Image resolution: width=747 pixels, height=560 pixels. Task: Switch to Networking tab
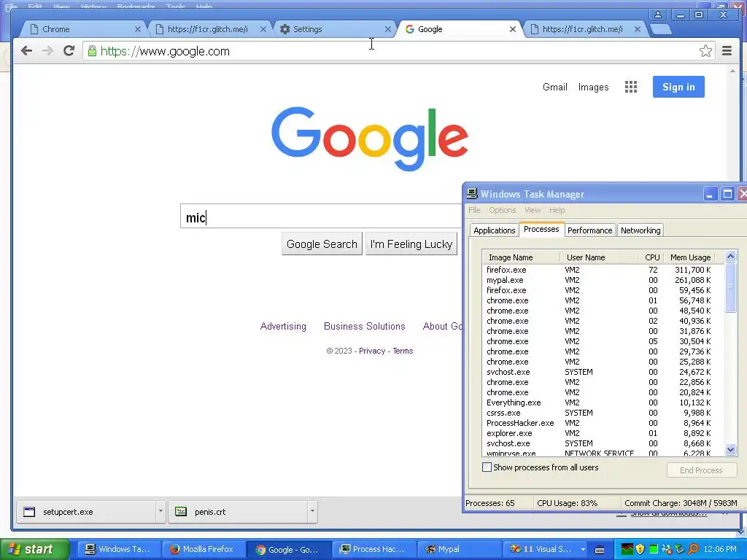(x=640, y=230)
